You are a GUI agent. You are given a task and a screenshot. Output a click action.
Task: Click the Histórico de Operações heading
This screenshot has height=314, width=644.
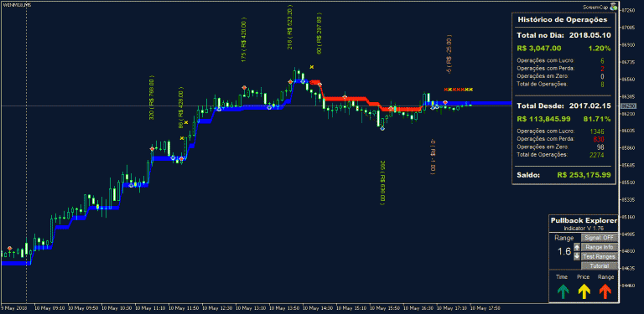pos(563,19)
